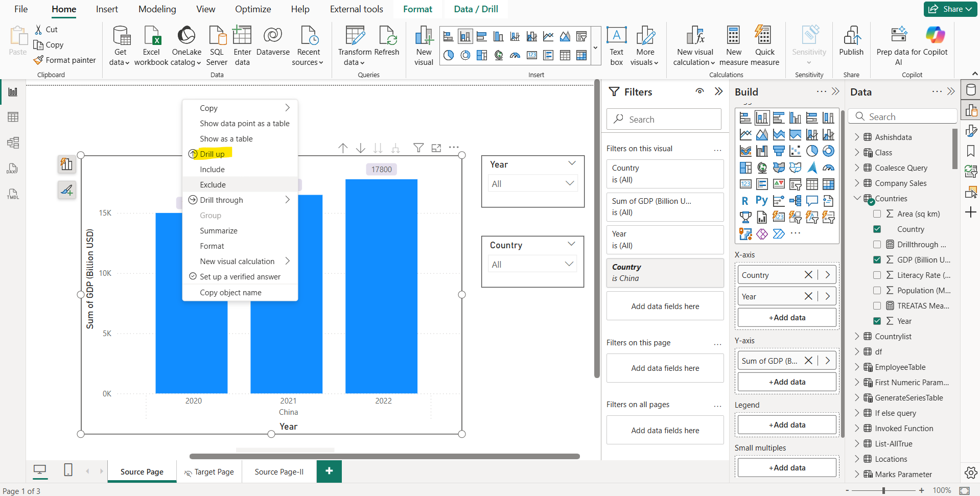
Task: Choose Drill up from context menu
Action: coord(212,154)
